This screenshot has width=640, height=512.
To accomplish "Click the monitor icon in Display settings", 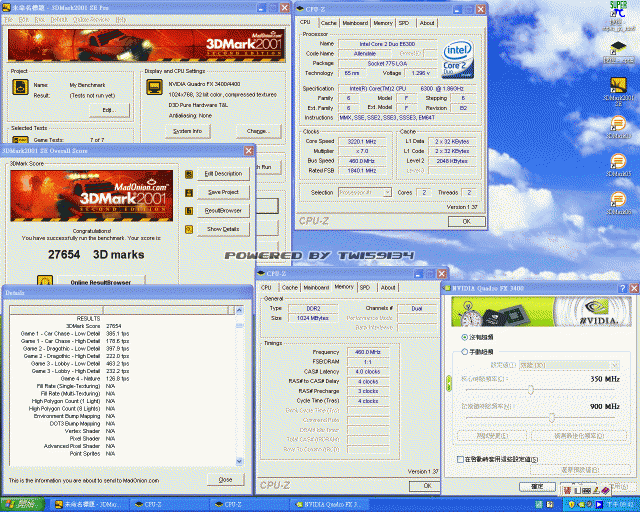I will click(154, 87).
